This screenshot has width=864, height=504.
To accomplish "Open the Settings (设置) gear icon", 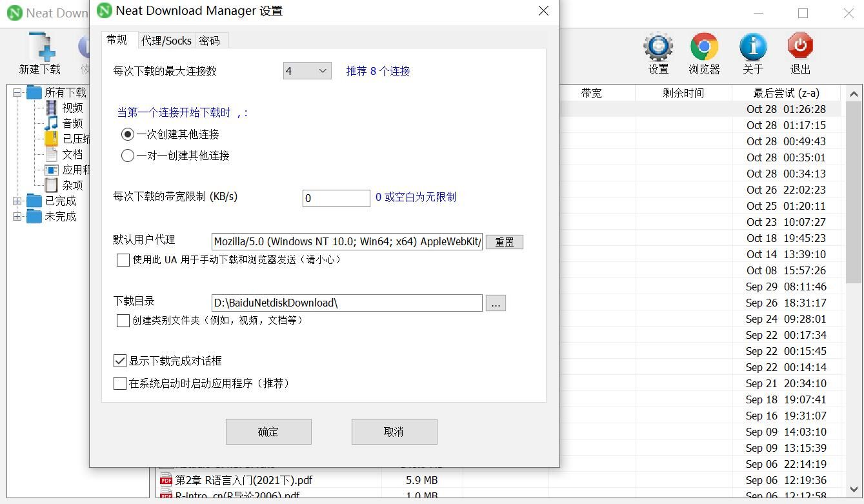I will coord(658,48).
